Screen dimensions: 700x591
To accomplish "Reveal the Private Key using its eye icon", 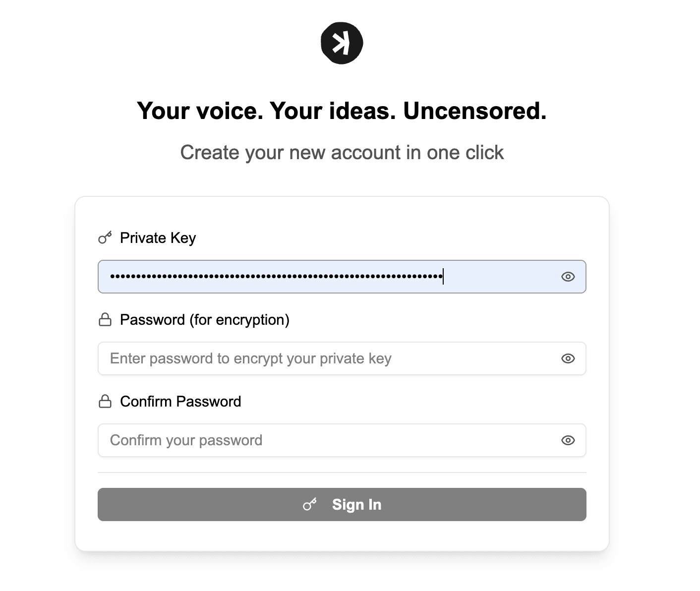I will pos(568,277).
